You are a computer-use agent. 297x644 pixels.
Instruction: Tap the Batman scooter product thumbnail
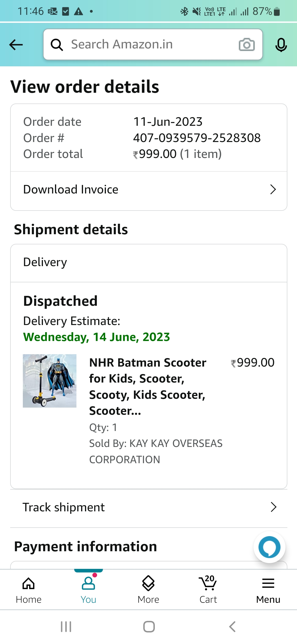coord(50,381)
